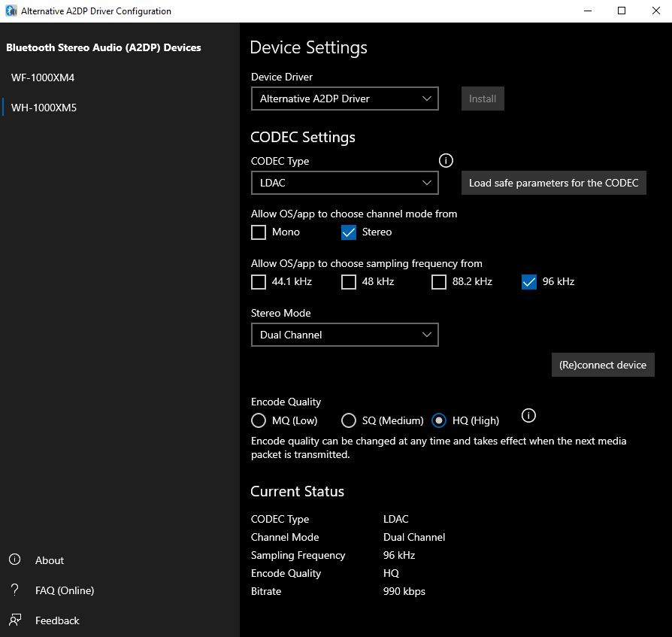Click the FAQ question mark icon
The width and height of the screenshot is (672, 637).
coord(14,590)
